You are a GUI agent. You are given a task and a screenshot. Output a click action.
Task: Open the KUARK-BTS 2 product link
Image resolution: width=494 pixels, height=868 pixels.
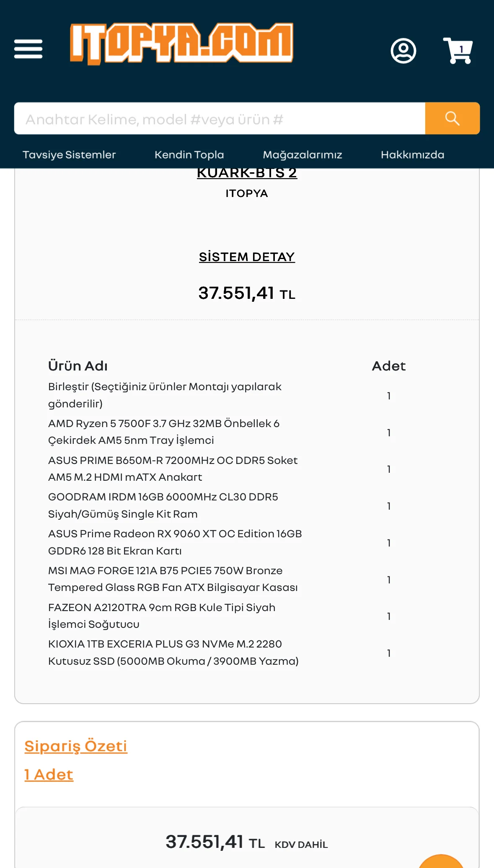tap(247, 173)
